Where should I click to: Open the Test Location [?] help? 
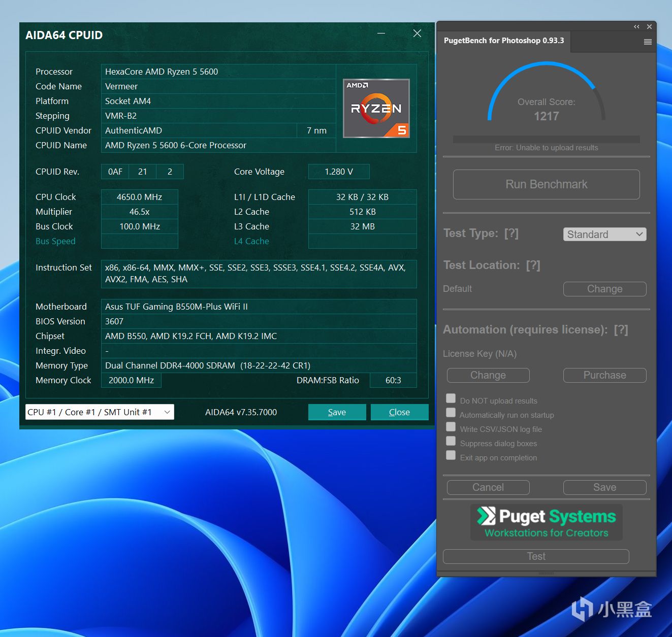[533, 265]
